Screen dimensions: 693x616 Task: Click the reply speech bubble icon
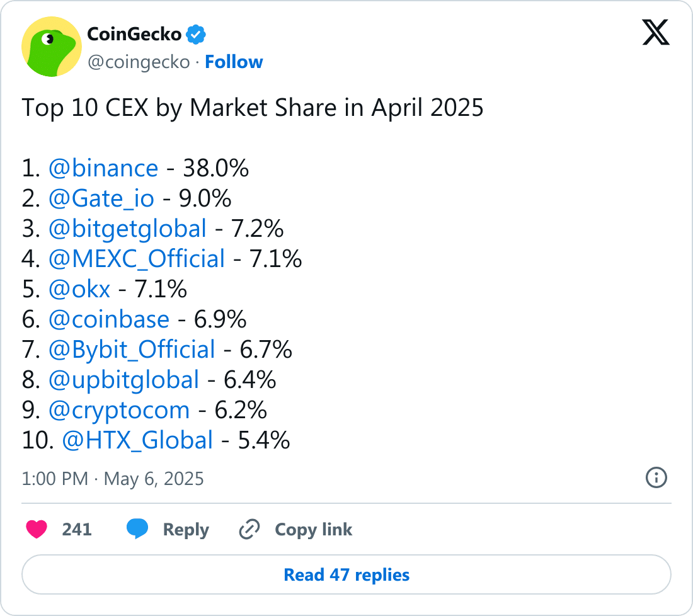tap(137, 529)
